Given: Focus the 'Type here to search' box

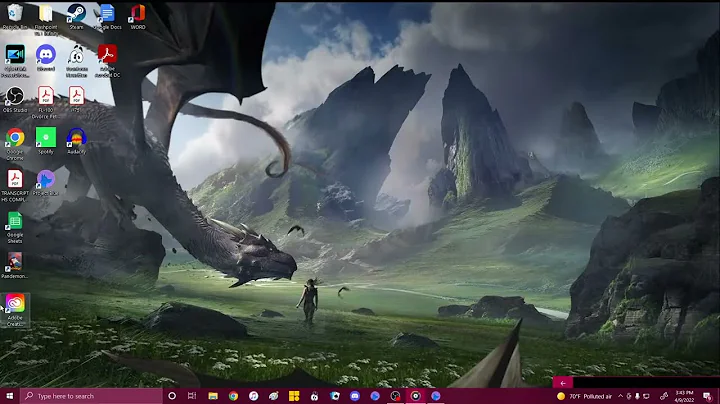Looking at the screenshot, I should tap(91, 396).
